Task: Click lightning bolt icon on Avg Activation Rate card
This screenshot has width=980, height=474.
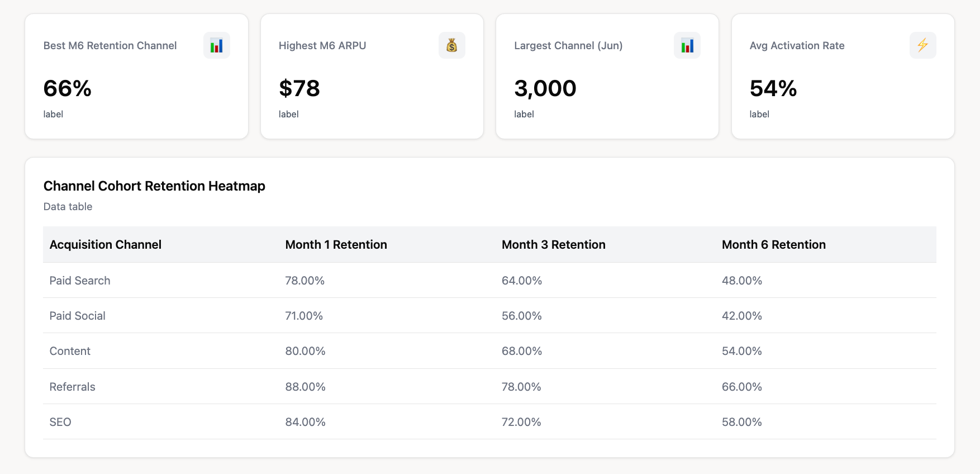Action: [x=923, y=45]
